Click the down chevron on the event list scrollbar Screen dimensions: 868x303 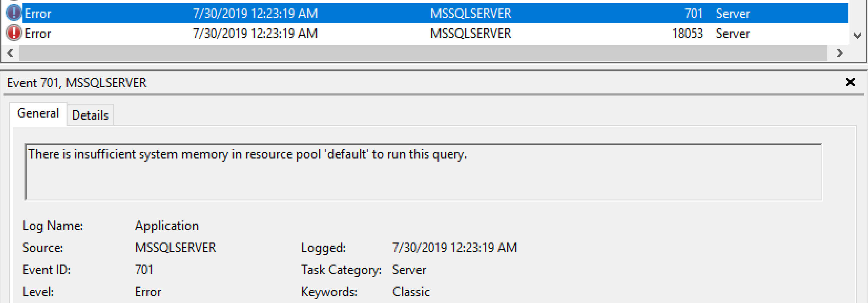click(858, 35)
